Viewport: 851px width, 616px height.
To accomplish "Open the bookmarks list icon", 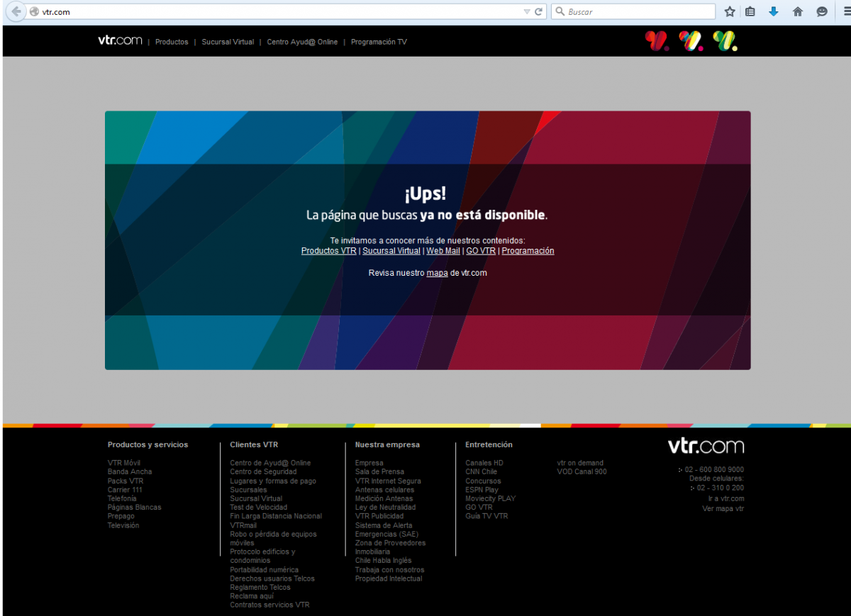I will pyautogui.click(x=750, y=11).
